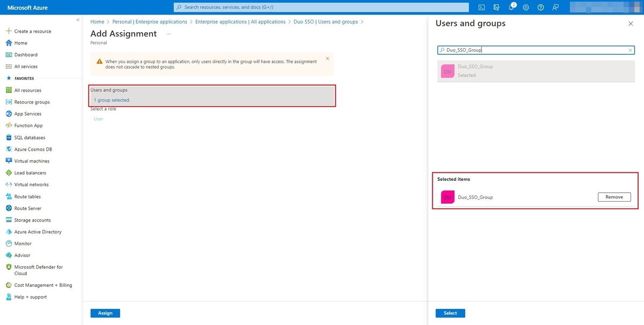Click Help + support icon
Screen dimensions: 644x325
pyautogui.click(x=9, y=297)
